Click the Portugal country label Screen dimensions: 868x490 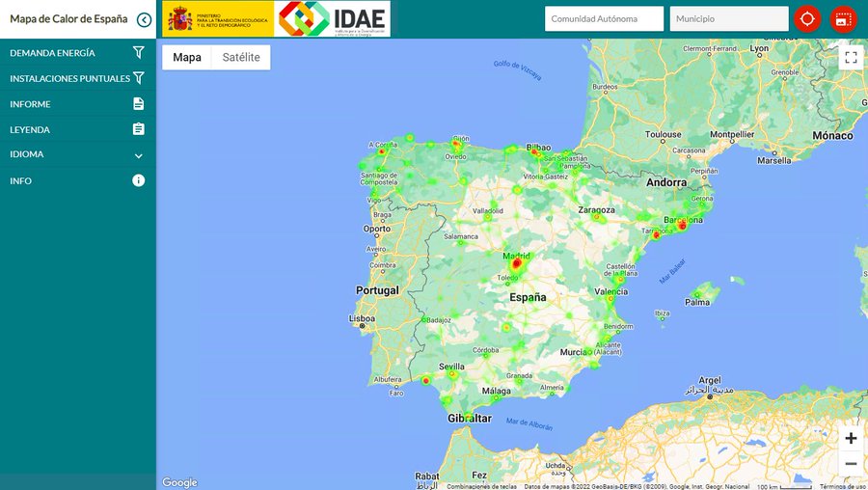pyautogui.click(x=377, y=290)
